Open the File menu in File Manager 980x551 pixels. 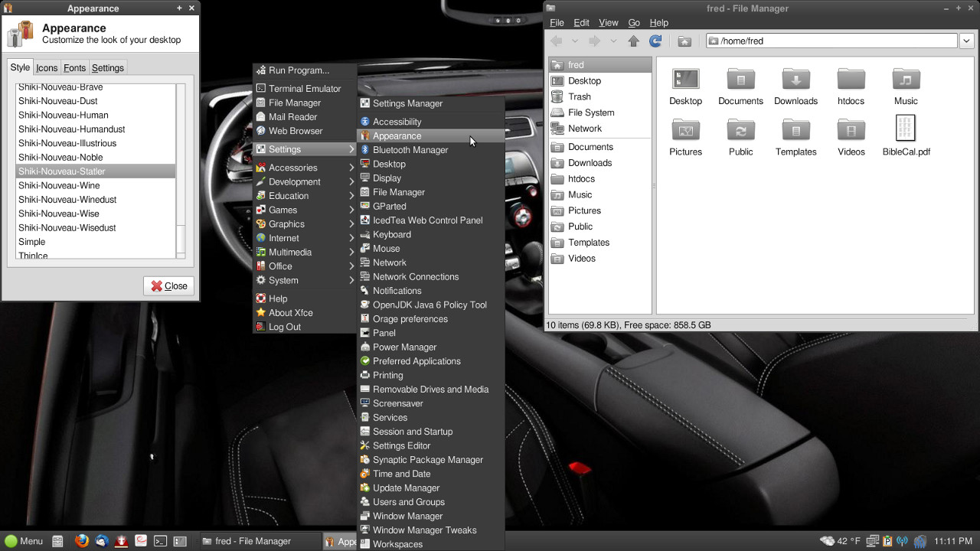tap(557, 23)
